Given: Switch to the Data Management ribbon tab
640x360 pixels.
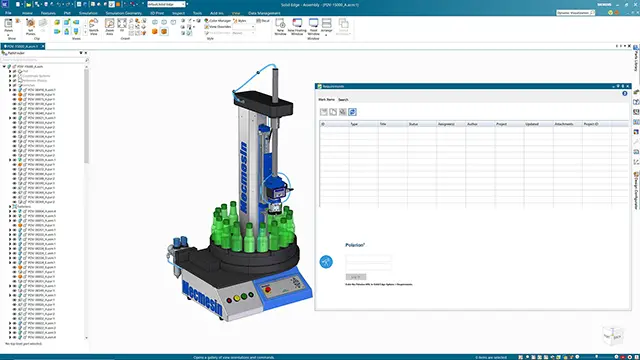Looking at the screenshot, I should pos(264,13).
